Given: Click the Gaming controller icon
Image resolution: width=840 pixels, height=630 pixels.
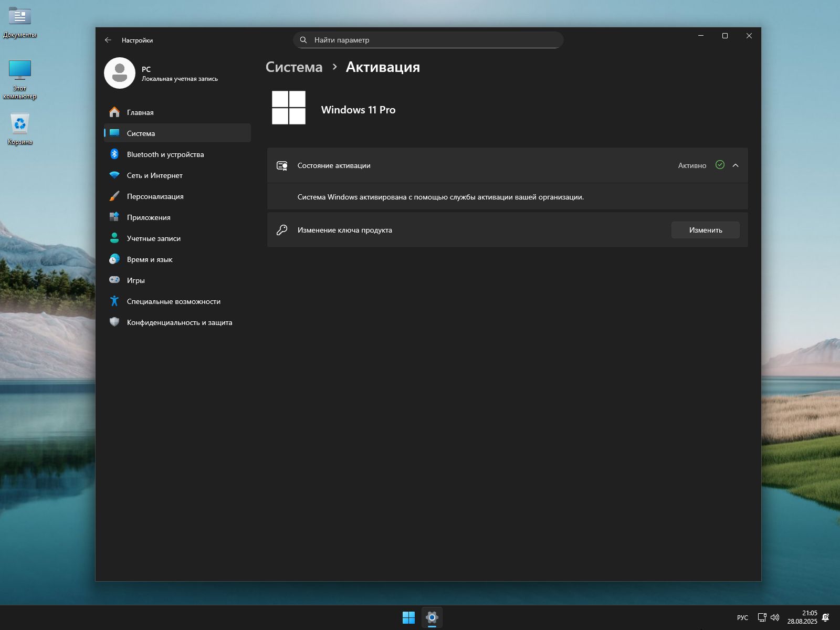Looking at the screenshot, I should [114, 280].
